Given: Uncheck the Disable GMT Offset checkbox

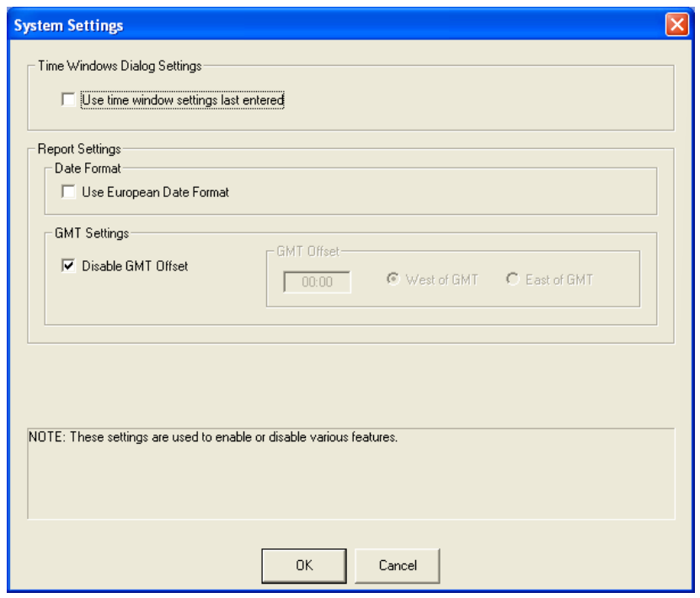Looking at the screenshot, I should 68,266.
